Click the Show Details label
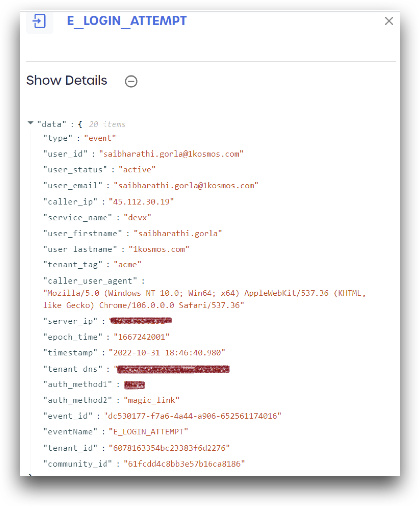The width and height of the screenshot is (420, 506). click(67, 80)
